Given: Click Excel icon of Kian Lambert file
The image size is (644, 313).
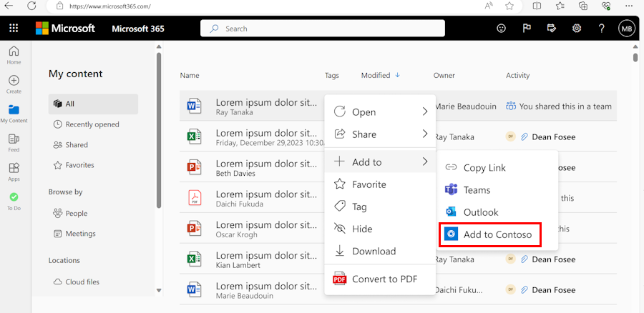Looking at the screenshot, I should pyautogui.click(x=193, y=259).
